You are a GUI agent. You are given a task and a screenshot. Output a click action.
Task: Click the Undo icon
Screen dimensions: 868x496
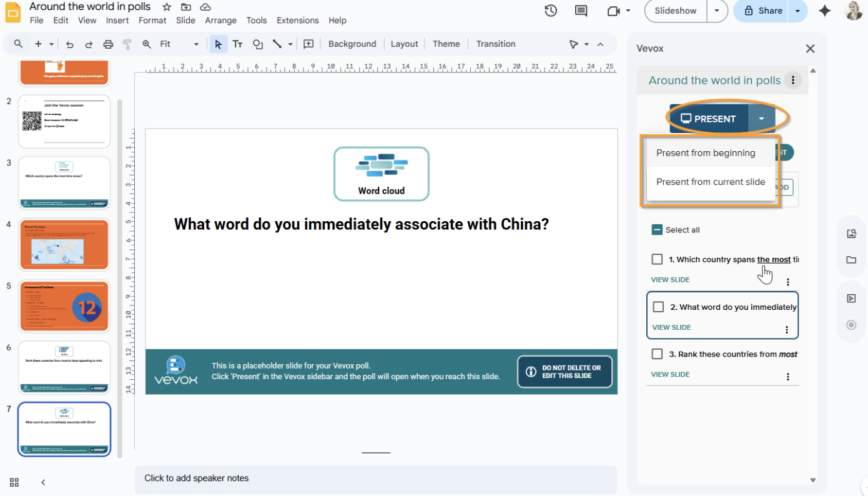click(x=69, y=44)
